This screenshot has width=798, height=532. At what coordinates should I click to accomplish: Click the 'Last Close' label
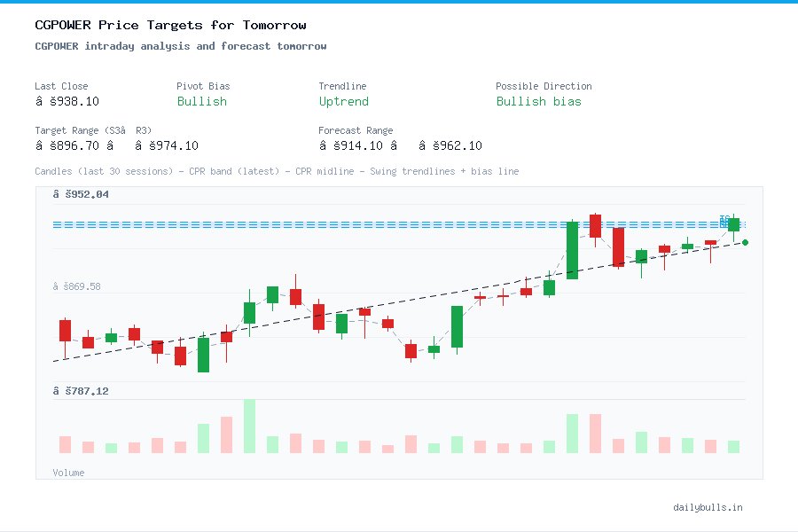(x=61, y=86)
